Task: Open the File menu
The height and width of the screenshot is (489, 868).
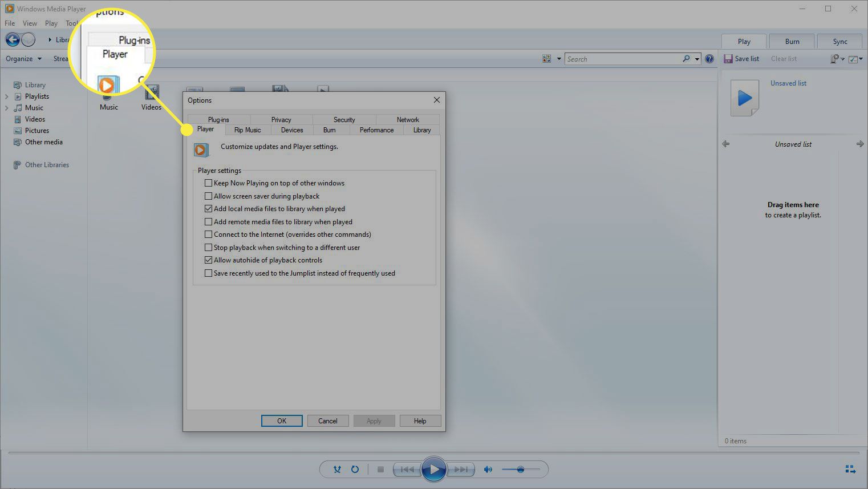Action: [x=10, y=23]
